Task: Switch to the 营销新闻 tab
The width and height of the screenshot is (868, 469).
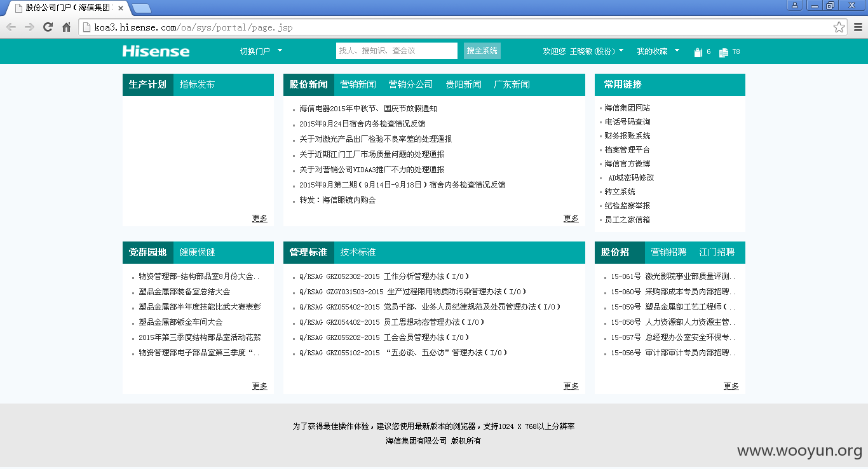Action: tap(358, 85)
